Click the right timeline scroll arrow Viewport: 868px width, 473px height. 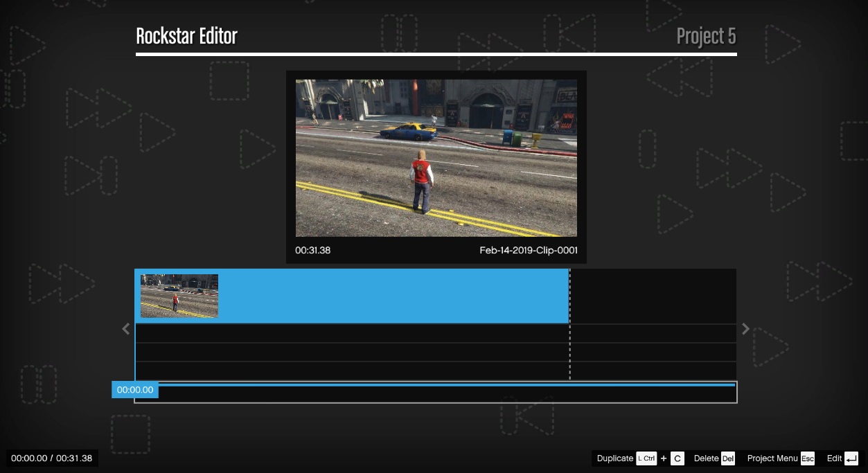(745, 329)
